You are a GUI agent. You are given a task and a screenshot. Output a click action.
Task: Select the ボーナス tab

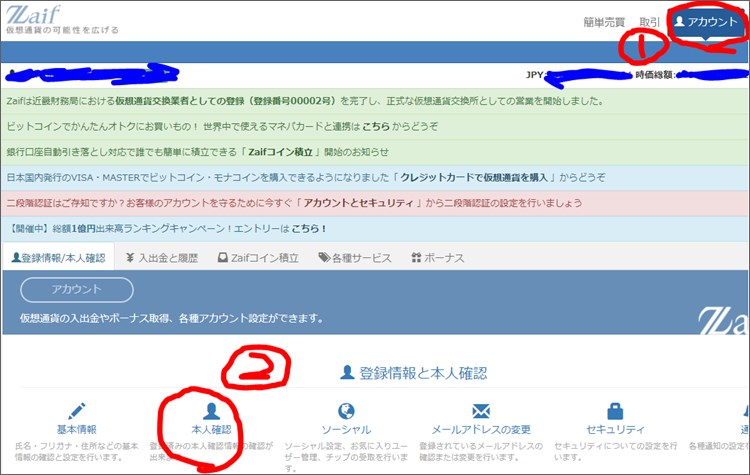[x=438, y=258]
